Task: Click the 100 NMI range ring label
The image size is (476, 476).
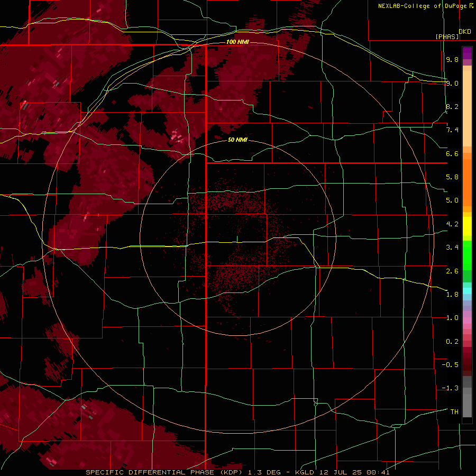Action: (237, 42)
